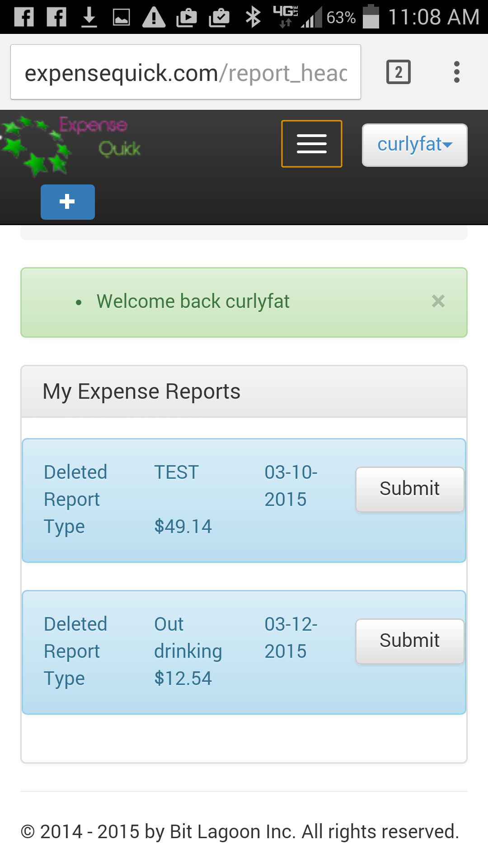Image resolution: width=488 pixels, height=868 pixels.
Task: Submit the TEST expense report
Action: (409, 489)
